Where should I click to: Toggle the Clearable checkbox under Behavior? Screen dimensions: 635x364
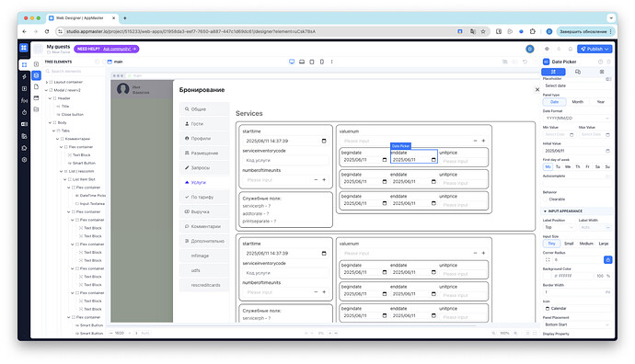546,199
